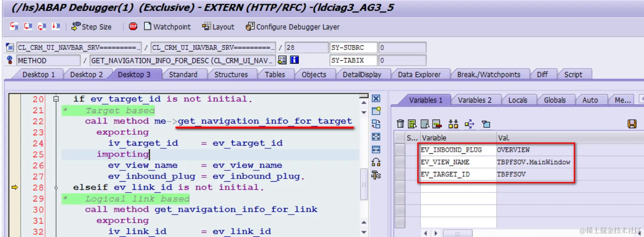Click the full screen tool icon
644x237 pixels.
376,137
